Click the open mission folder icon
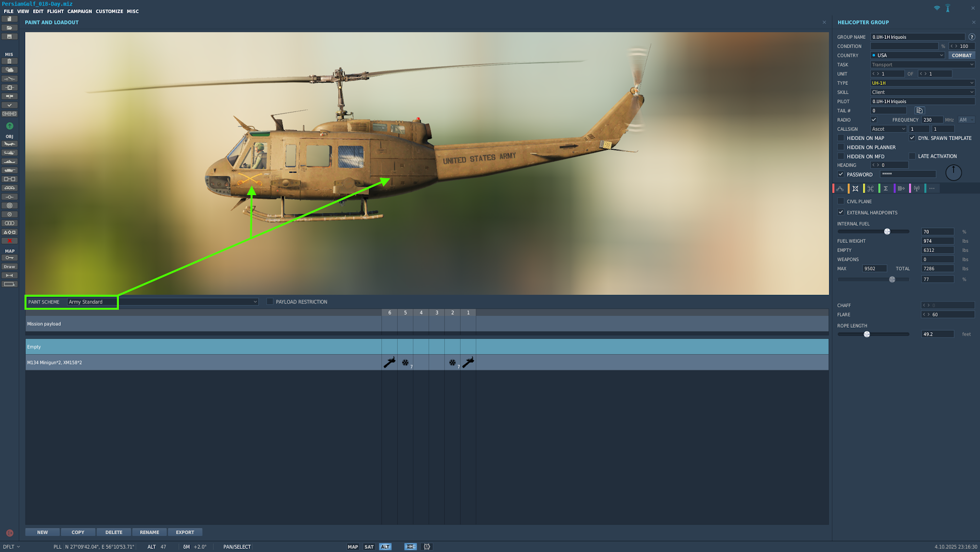980x552 pixels. point(9,28)
